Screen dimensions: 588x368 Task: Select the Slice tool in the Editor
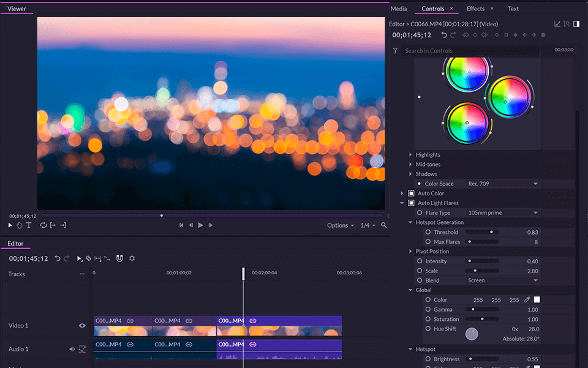[88, 258]
